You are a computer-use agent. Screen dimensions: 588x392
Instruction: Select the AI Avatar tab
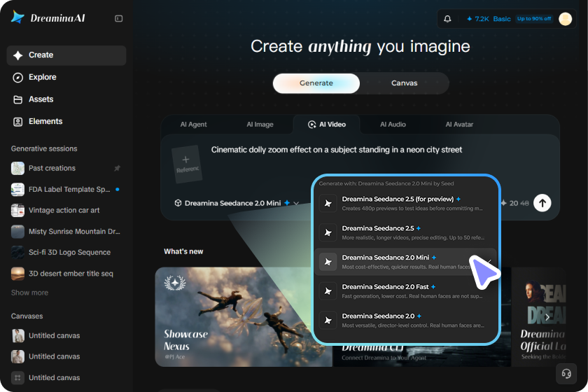click(x=459, y=125)
